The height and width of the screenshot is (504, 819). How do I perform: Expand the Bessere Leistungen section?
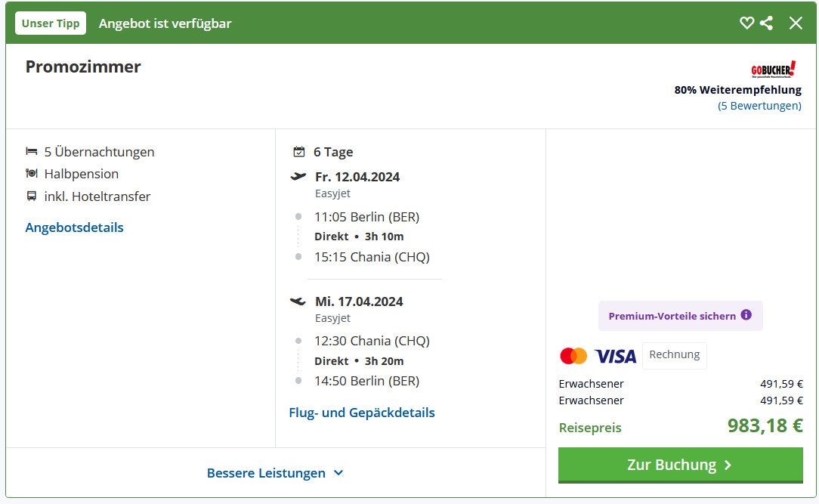(266, 473)
